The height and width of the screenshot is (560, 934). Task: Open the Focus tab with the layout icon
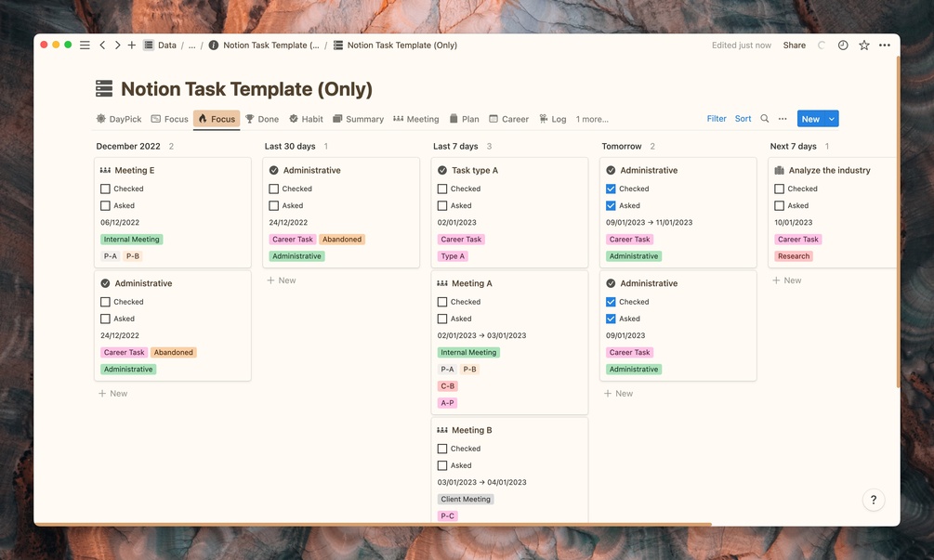point(170,119)
